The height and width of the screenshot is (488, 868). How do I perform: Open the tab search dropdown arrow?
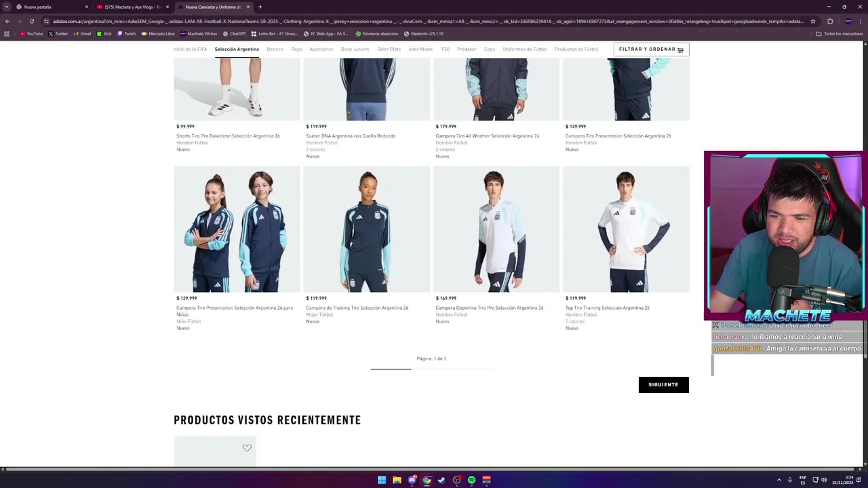(6, 7)
